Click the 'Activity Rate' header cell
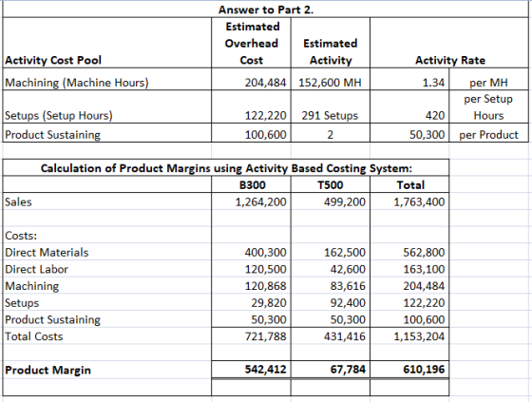Screen dimensions: 532x402 [x=449, y=43]
